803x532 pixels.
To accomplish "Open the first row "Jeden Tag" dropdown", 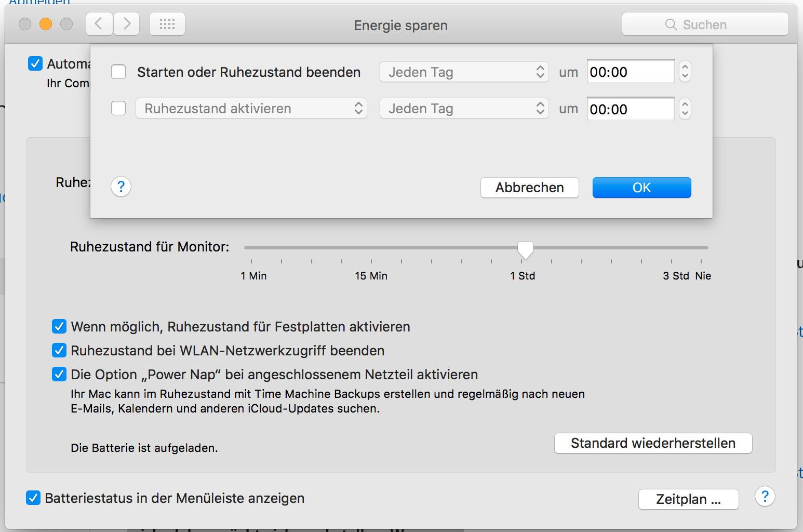I will point(464,72).
